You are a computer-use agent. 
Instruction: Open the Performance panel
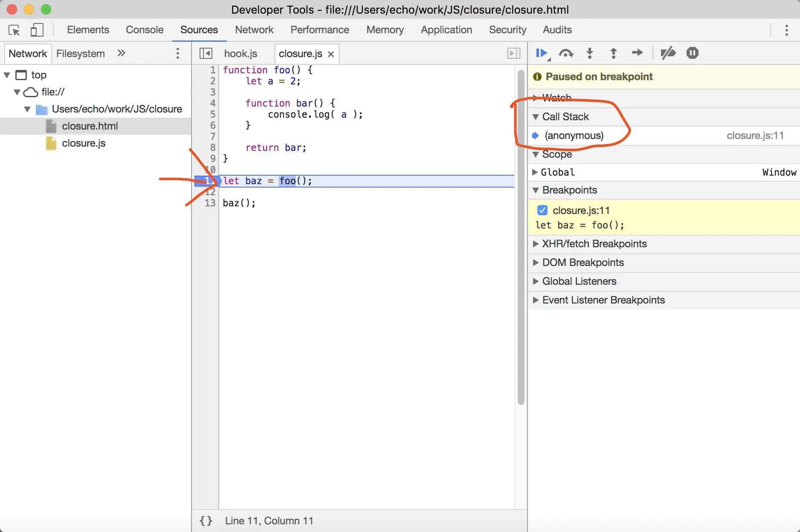[x=320, y=30]
